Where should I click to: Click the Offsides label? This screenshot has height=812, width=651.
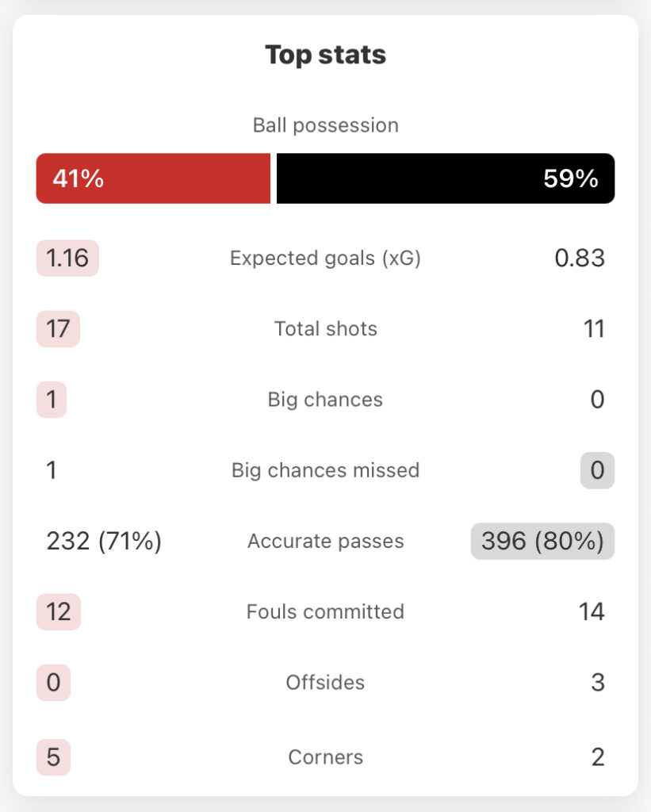(x=325, y=683)
